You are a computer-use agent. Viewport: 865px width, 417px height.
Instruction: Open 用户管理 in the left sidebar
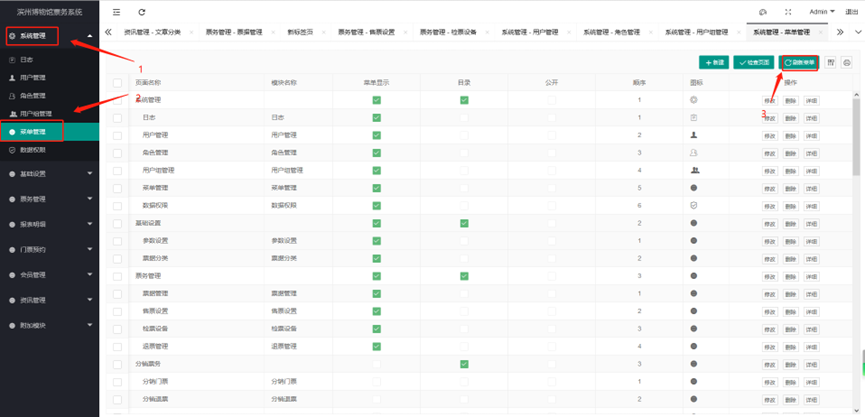click(33, 78)
